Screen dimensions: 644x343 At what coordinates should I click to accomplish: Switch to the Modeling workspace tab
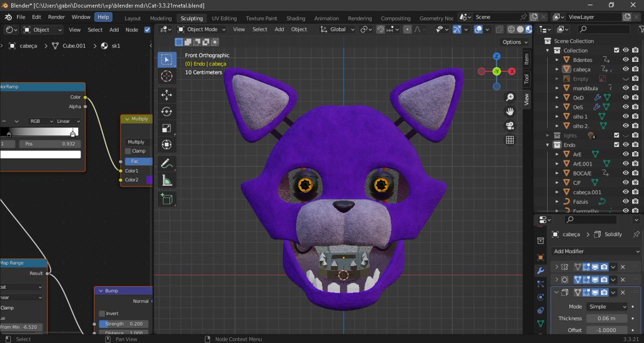point(161,18)
